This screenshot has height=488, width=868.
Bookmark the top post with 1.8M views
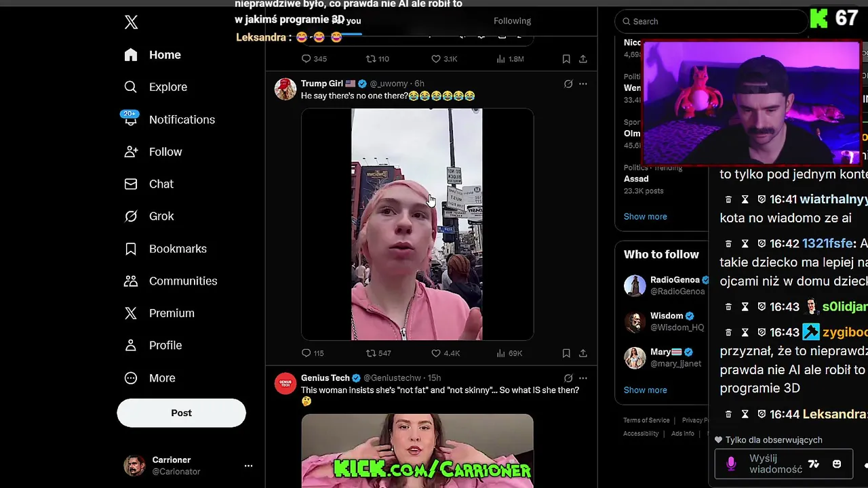point(566,59)
